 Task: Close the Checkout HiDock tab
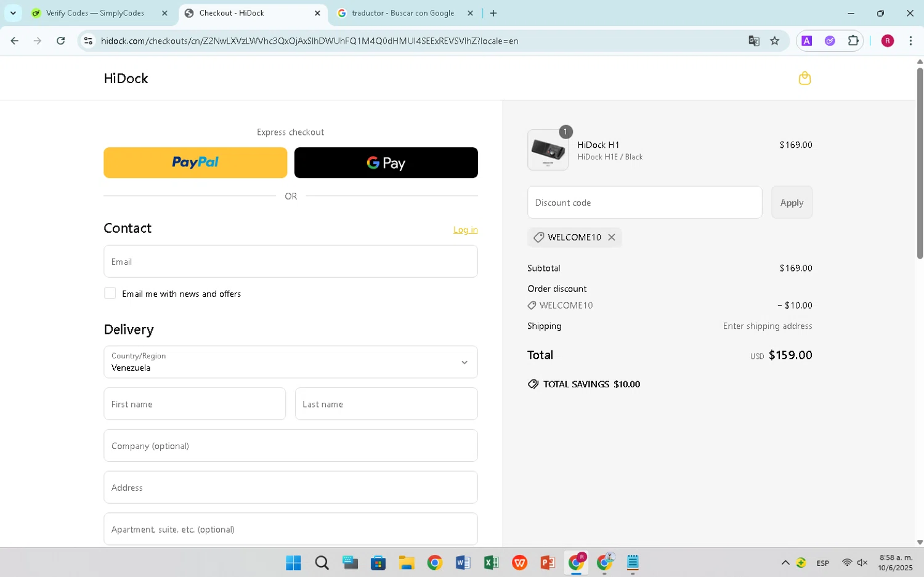317,13
